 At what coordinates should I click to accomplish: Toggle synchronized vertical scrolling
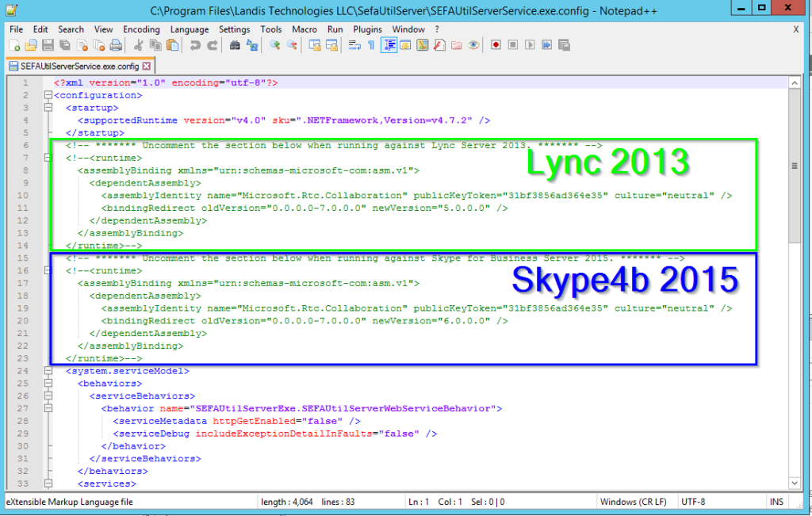tap(314, 45)
